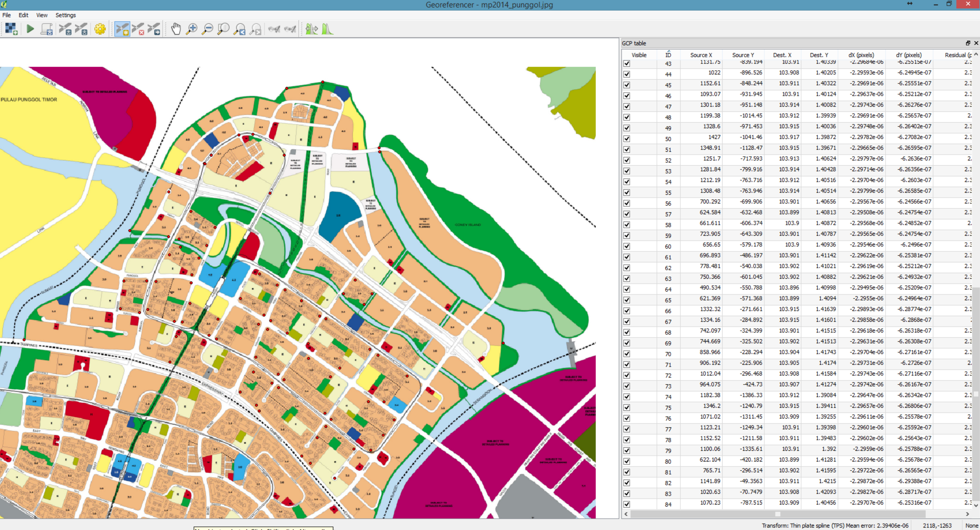
Task: Open Transformation Settings gear icon
Action: click(100, 29)
